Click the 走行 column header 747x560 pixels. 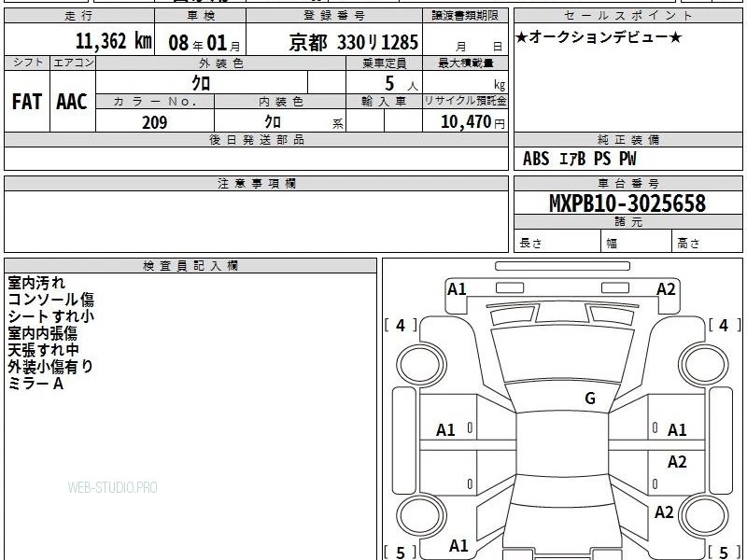(x=79, y=16)
